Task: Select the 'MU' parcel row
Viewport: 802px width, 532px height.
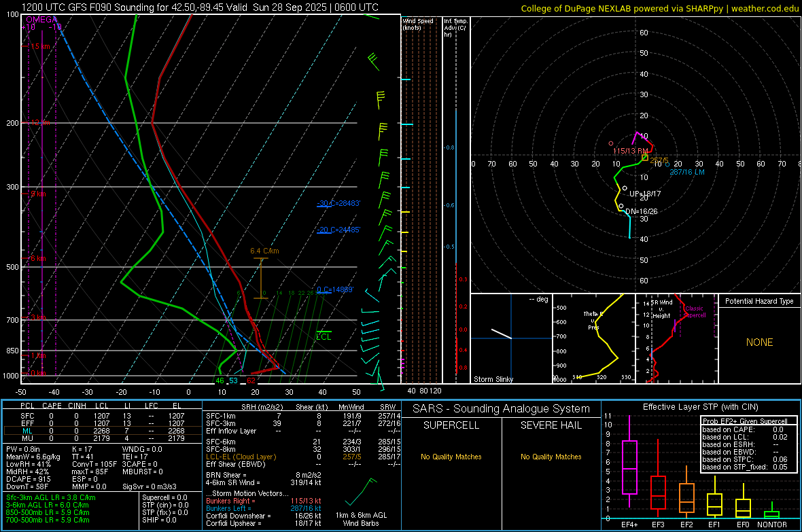Action: pos(102,438)
